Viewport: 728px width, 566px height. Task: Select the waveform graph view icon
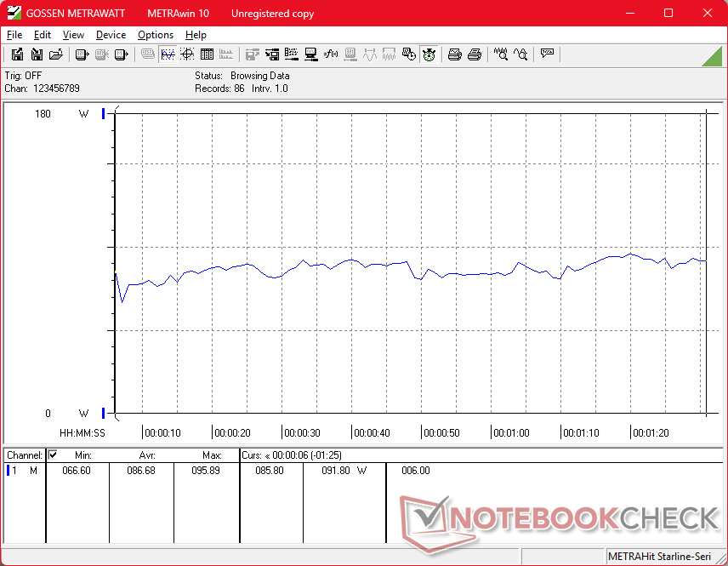pos(168,54)
